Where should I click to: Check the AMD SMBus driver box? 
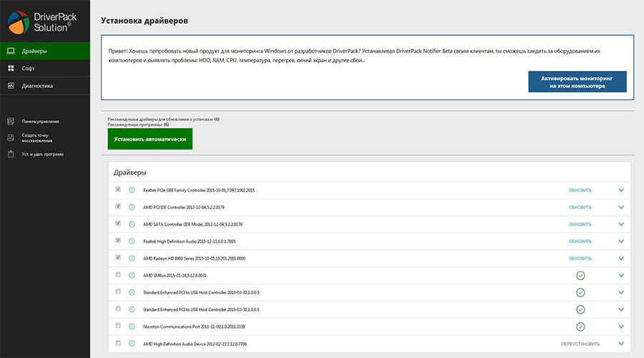point(118,274)
